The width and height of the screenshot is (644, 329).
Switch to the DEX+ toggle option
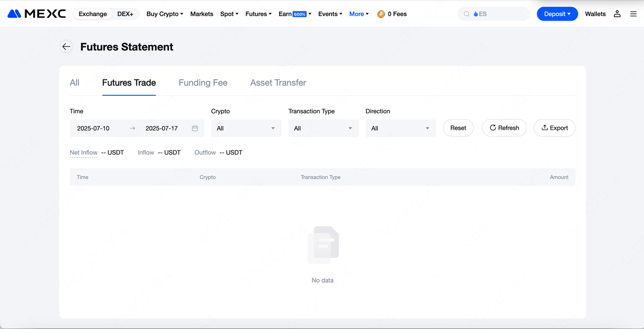click(125, 14)
